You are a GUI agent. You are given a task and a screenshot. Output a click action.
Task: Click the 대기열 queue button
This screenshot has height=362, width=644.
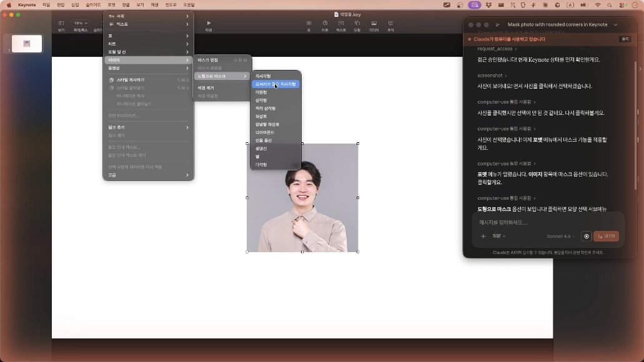pyautogui.click(x=607, y=237)
